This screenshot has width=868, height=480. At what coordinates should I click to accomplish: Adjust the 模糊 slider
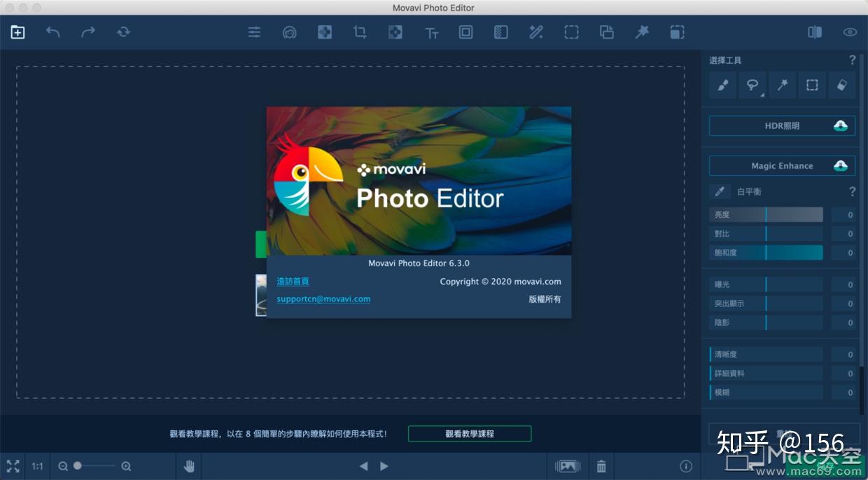(x=766, y=392)
